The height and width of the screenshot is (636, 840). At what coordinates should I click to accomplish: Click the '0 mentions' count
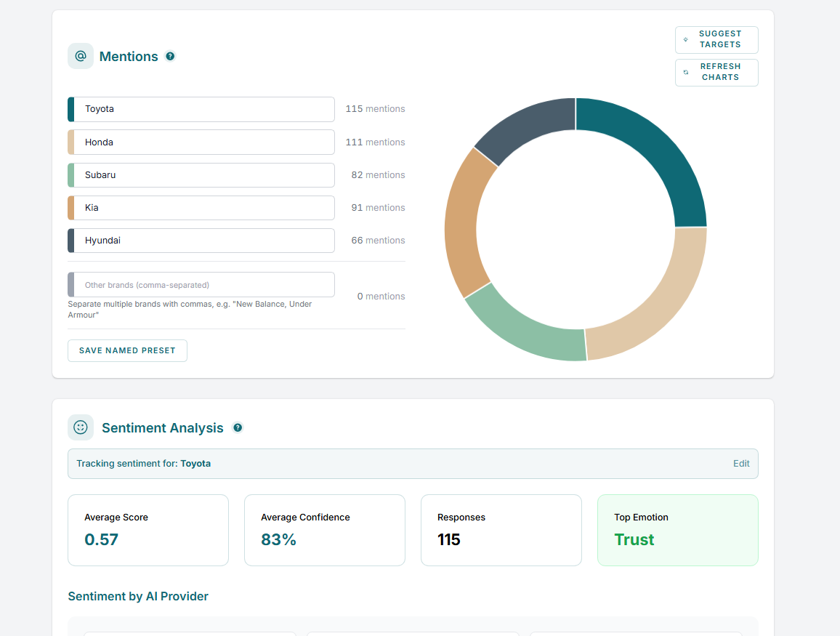pyautogui.click(x=381, y=297)
